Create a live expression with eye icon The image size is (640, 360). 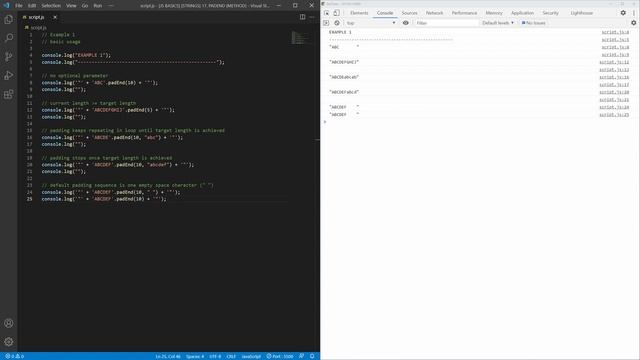(x=405, y=23)
